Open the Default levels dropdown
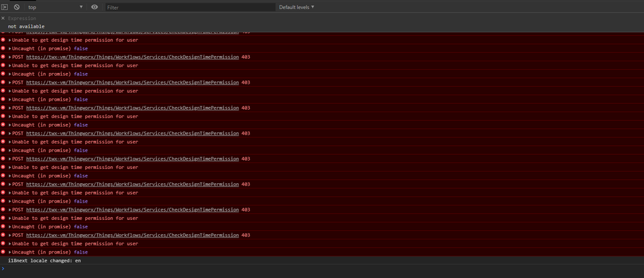Screen dimensions: 644x278 [297, 7]
